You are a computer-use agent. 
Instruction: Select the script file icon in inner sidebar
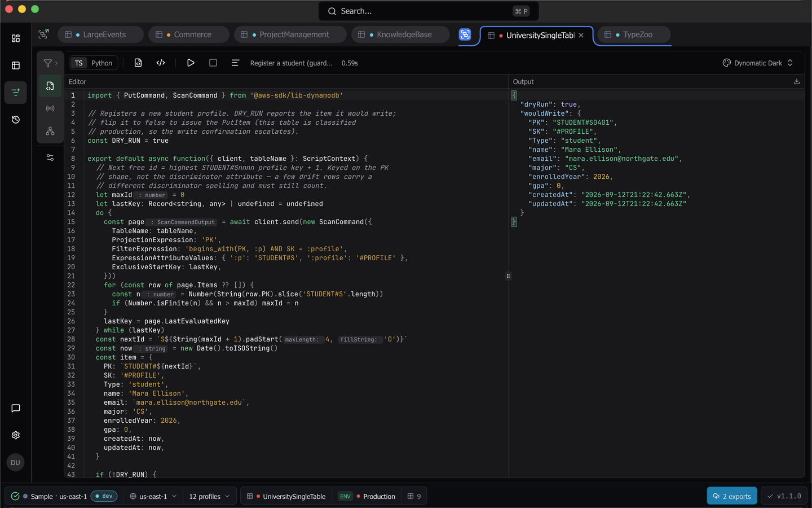[x=50, y=86]
